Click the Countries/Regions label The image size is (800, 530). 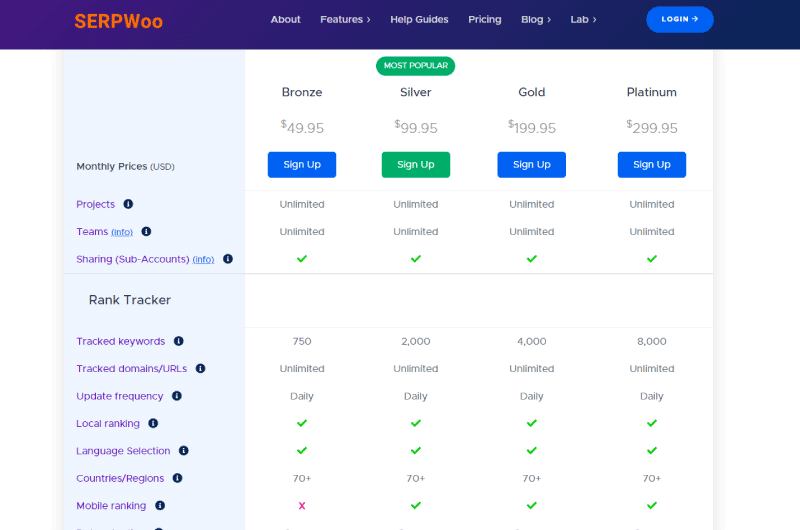pyautogui.click(x=120, y=478)
